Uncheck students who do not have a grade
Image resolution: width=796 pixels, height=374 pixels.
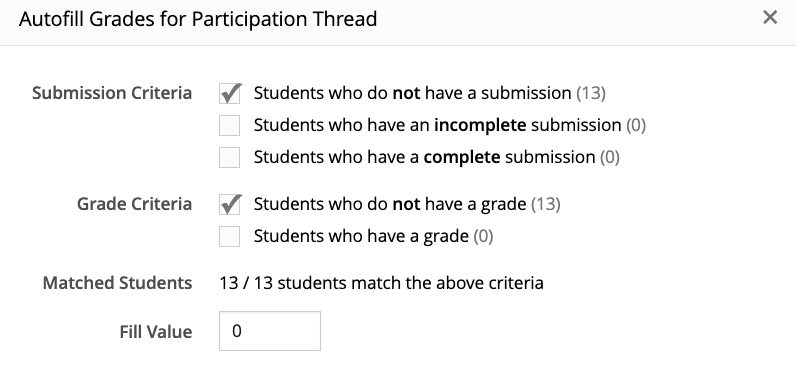click(229, 205)
